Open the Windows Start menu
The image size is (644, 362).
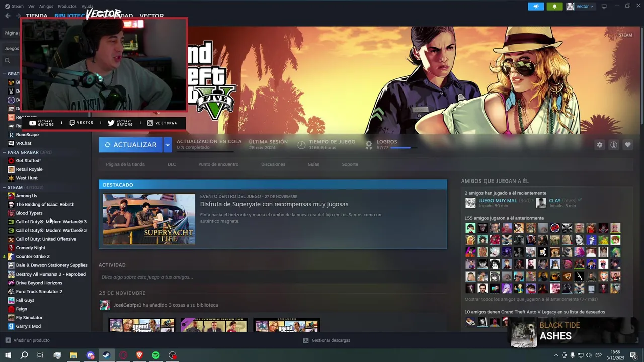coord(8,355)
